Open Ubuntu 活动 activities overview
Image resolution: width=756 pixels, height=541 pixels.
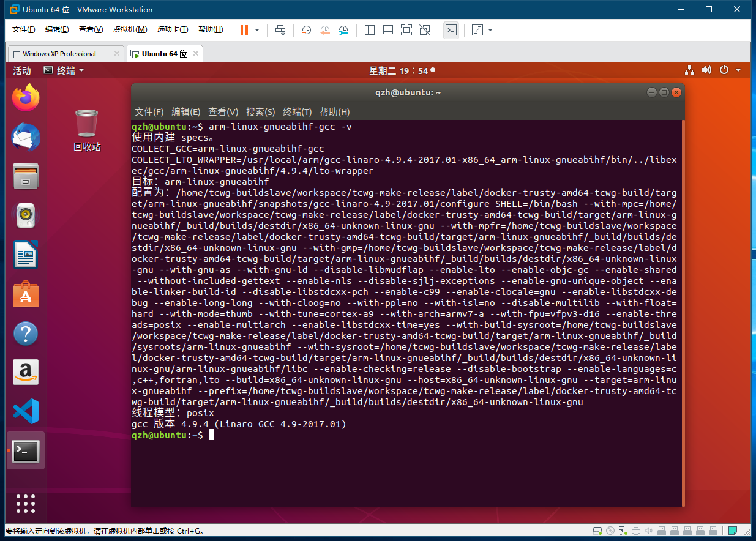click(22, 71)
